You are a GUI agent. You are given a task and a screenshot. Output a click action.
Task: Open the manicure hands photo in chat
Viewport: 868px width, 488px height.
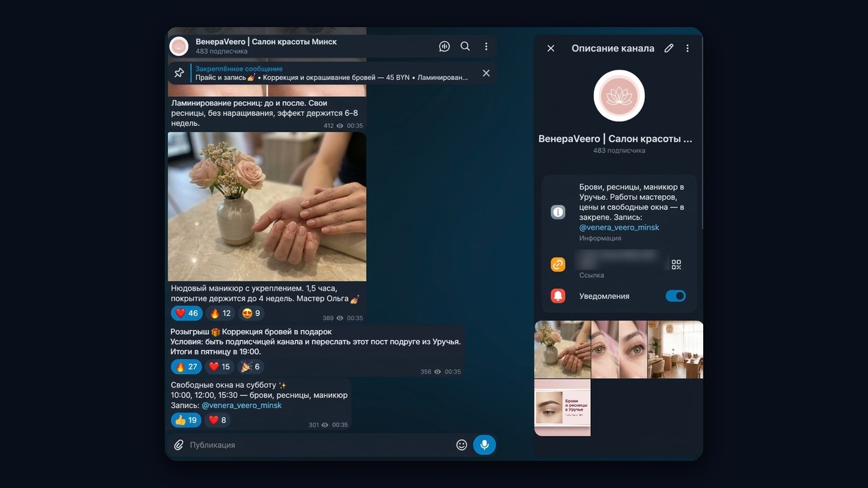pyautogui.click(x=267, y=207)
